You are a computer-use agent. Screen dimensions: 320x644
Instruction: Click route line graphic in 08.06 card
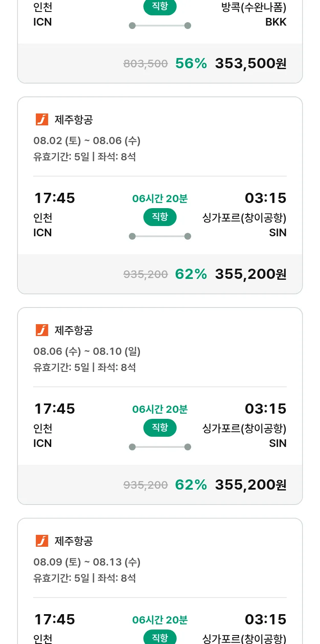[x=160, y=447]
